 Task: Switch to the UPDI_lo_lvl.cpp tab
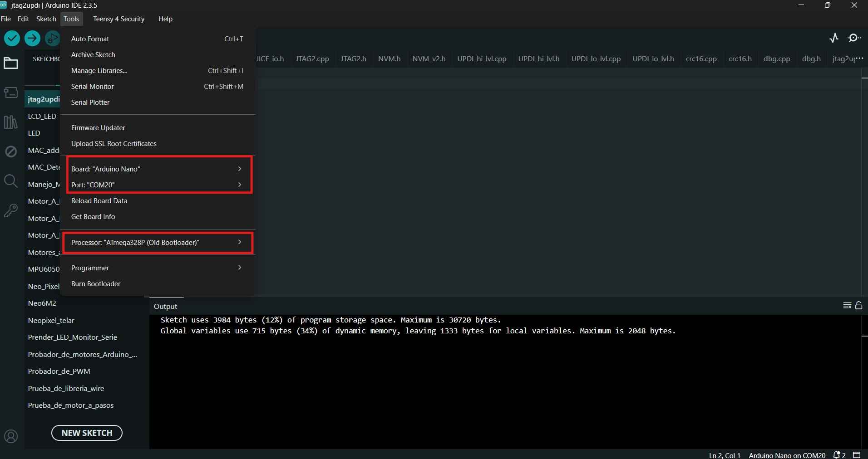coord(596,59)
